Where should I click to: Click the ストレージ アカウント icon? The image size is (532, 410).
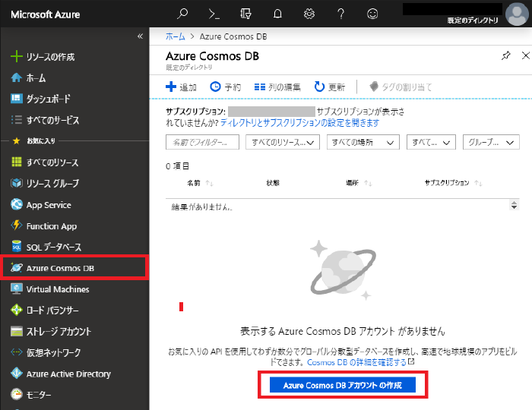point(16,331)
